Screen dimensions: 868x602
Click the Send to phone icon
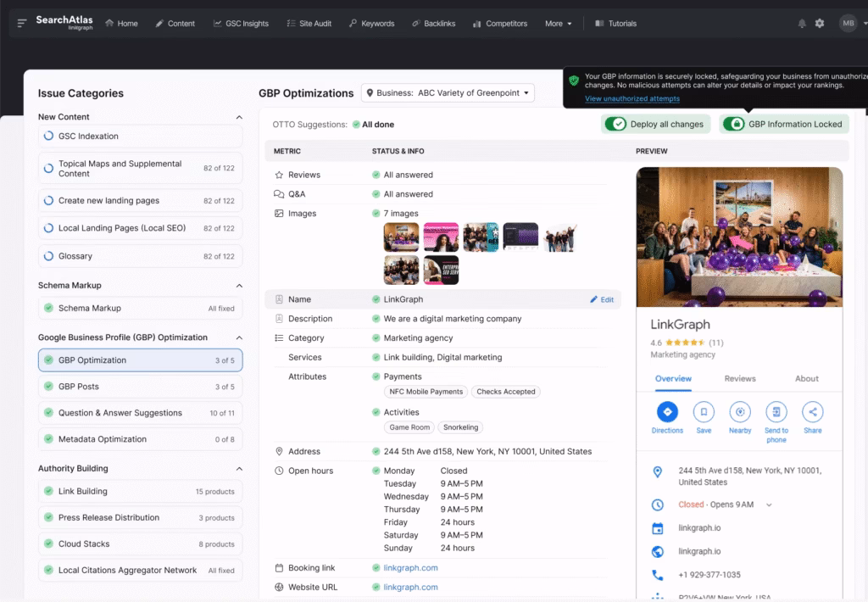[x=776, y=414]
